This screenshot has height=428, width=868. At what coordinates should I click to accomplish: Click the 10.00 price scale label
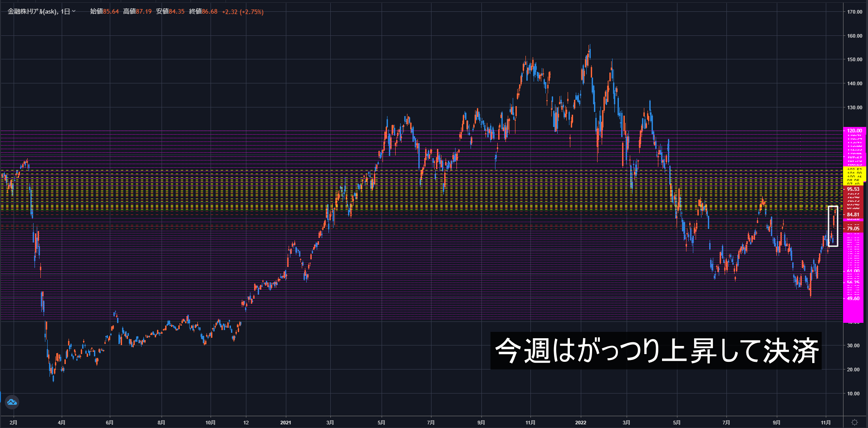[853, 394]
